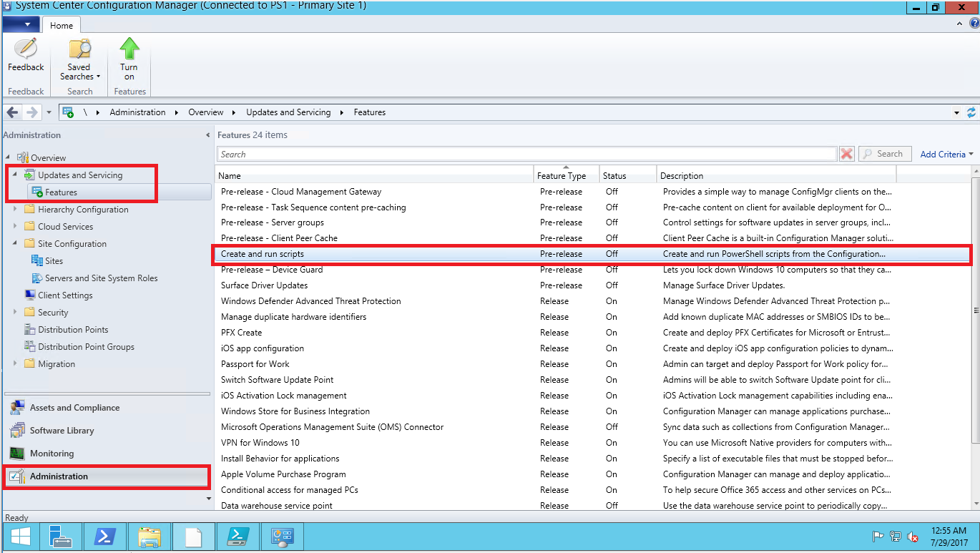Select Servers and Site System Roles

(x=101, y=278)
